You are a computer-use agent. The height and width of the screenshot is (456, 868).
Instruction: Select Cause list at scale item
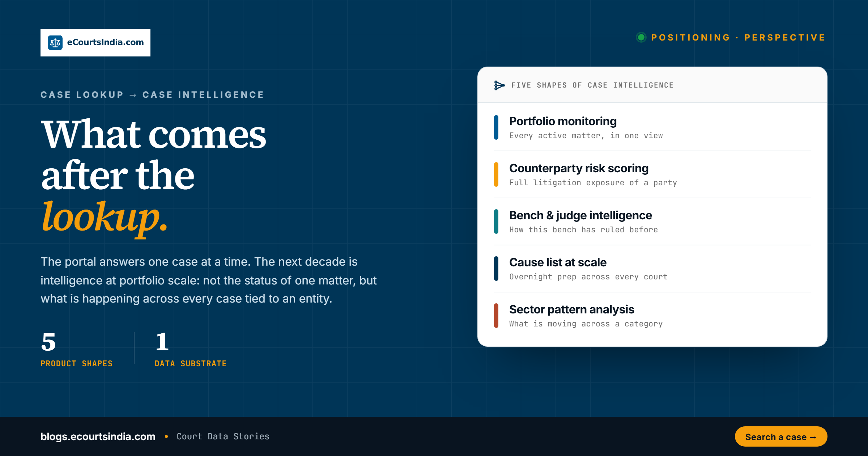652,269
